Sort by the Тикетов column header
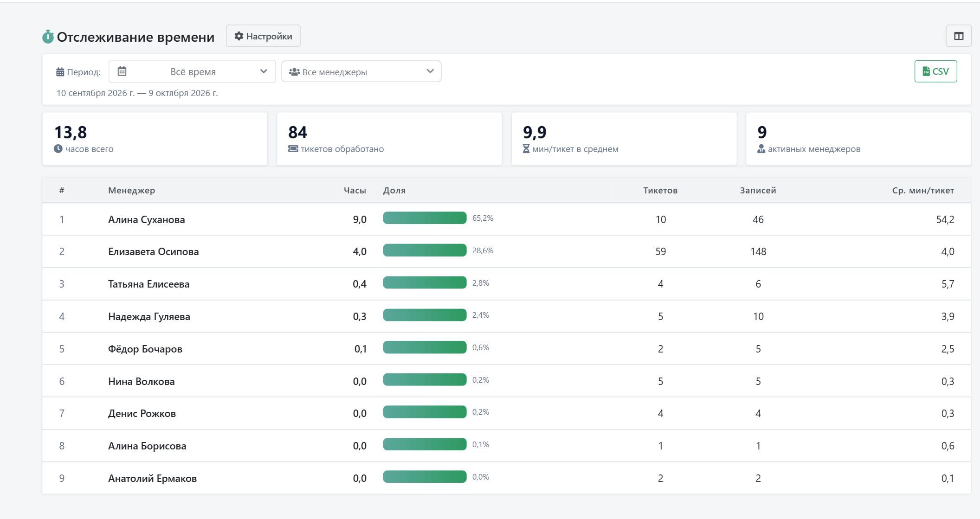The image size is (980, 519). pos(660,190)
